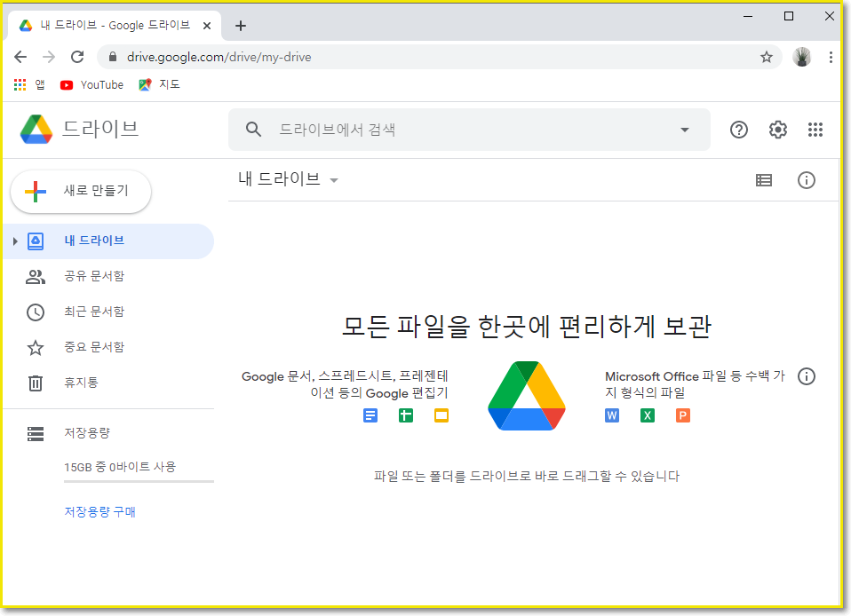Image resolution: width=851 pixels, height=616 pixels.
Task: Show details info panel in toolbar
Action: coord(806,180)
